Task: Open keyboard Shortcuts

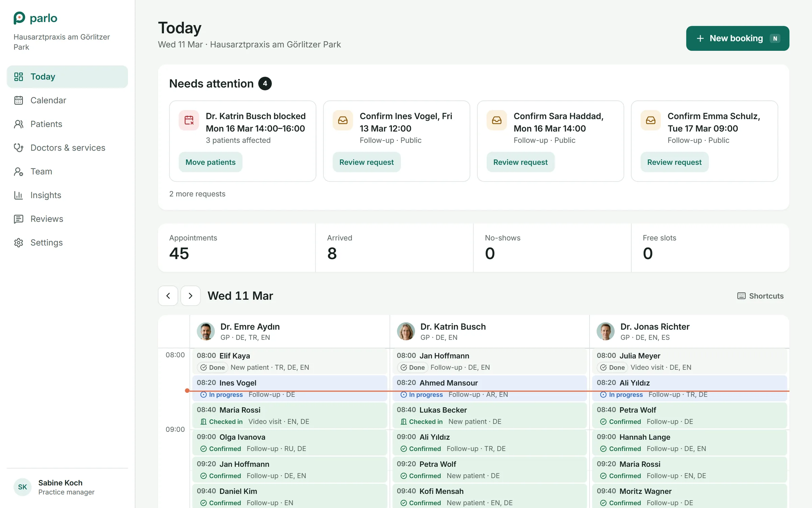Action: tap(761, 296)
